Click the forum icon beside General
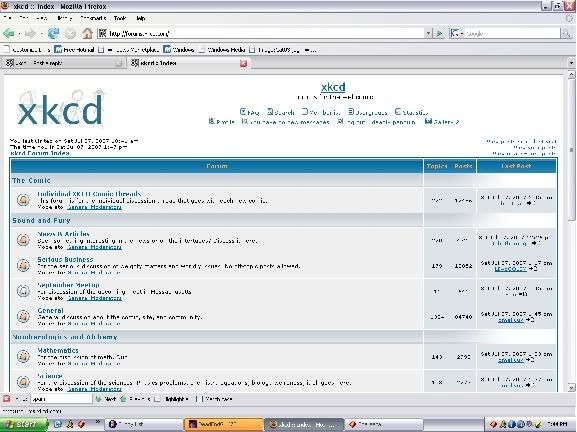 (24, 316)
